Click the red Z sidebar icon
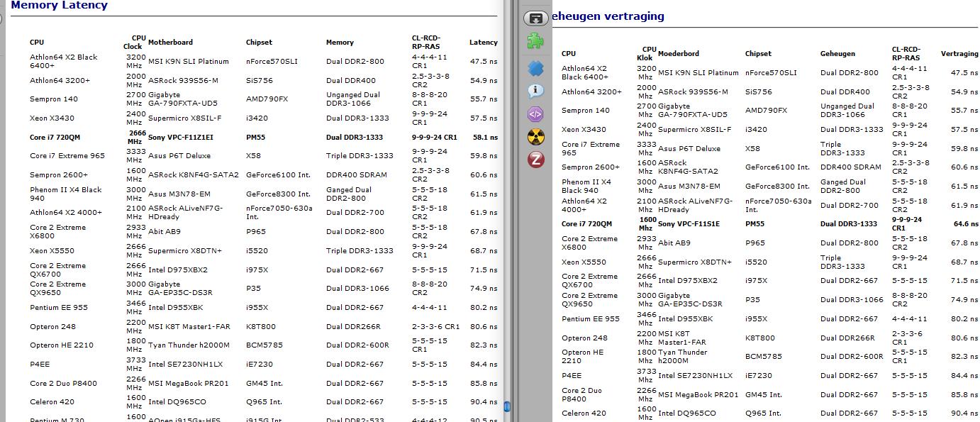This screenshot has width=980, height=422. click(536, 160)
